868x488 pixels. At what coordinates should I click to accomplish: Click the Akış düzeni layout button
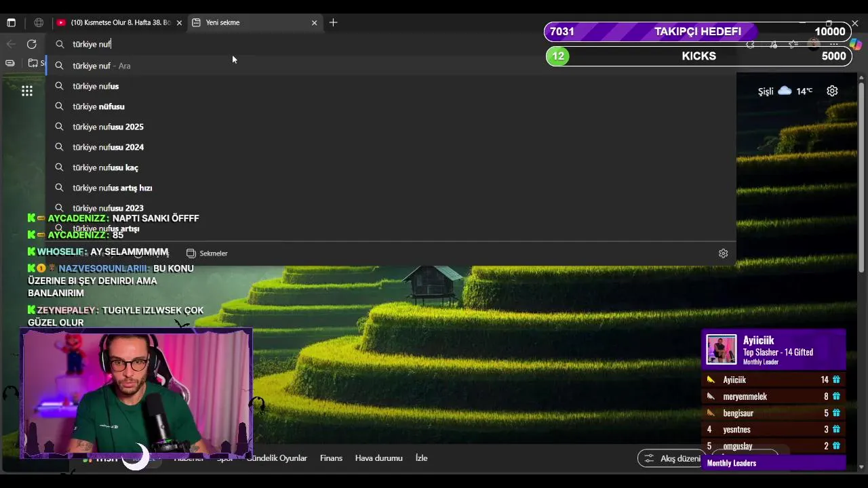point(671,458)
